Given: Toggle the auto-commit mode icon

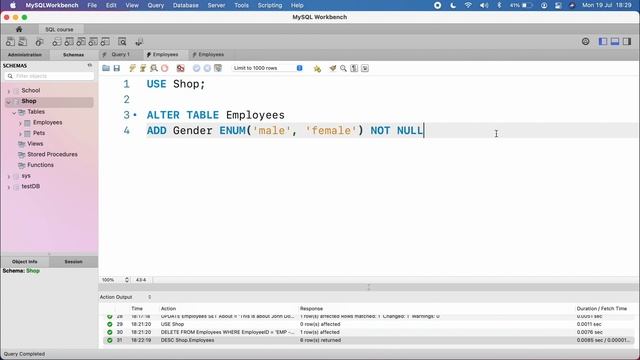Looking at the screenshot, I should click(218, 68).
